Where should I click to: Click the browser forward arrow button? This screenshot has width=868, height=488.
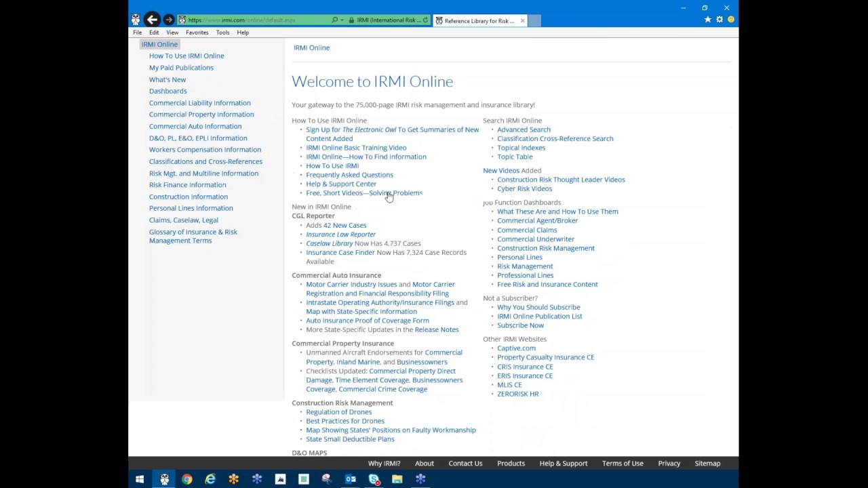coord(169,20)
